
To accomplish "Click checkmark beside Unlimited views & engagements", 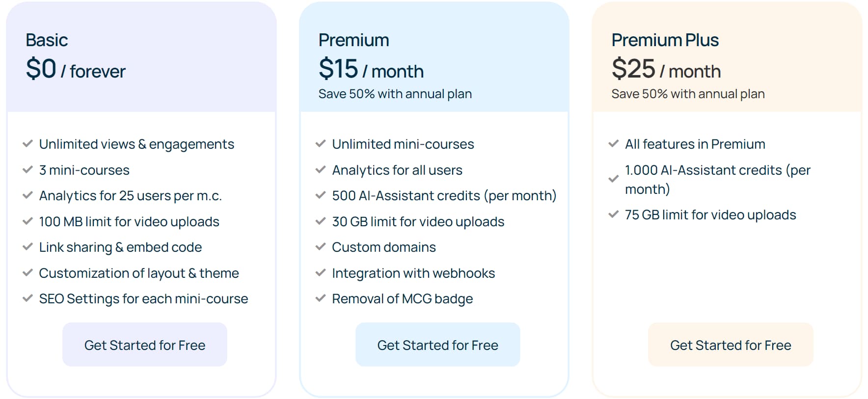I will click(28, 144).
